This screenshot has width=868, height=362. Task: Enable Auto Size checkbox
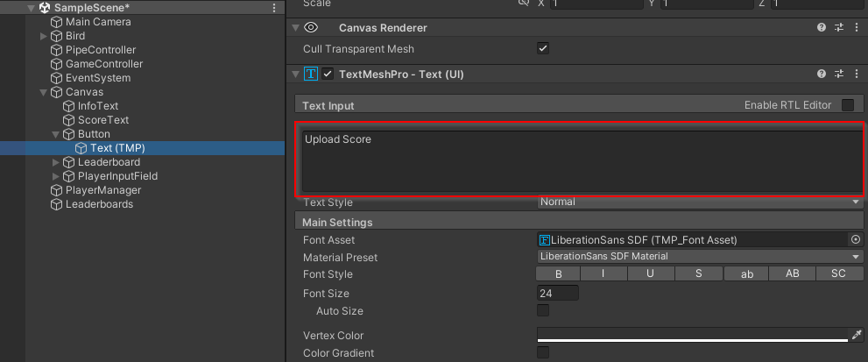[543, 311]
